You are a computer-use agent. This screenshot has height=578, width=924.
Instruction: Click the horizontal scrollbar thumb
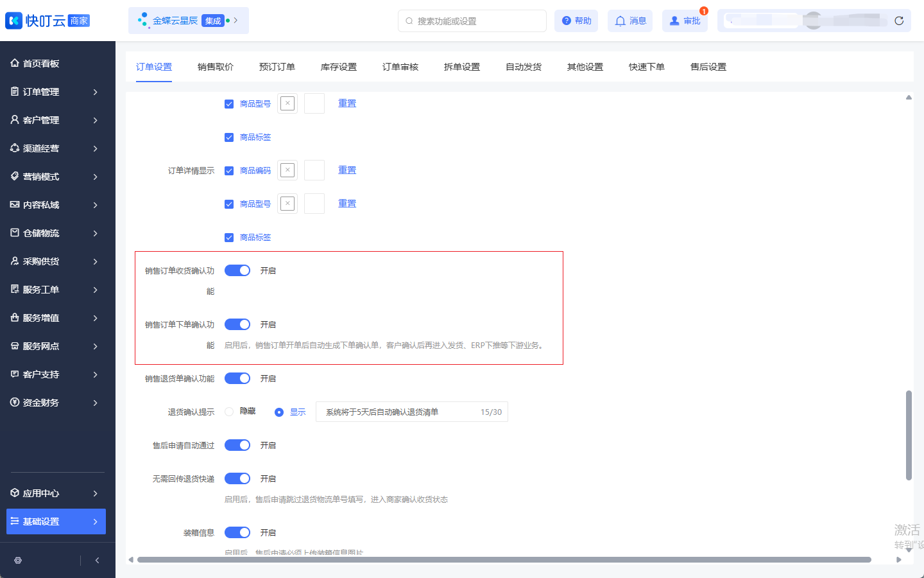[504, 559]
